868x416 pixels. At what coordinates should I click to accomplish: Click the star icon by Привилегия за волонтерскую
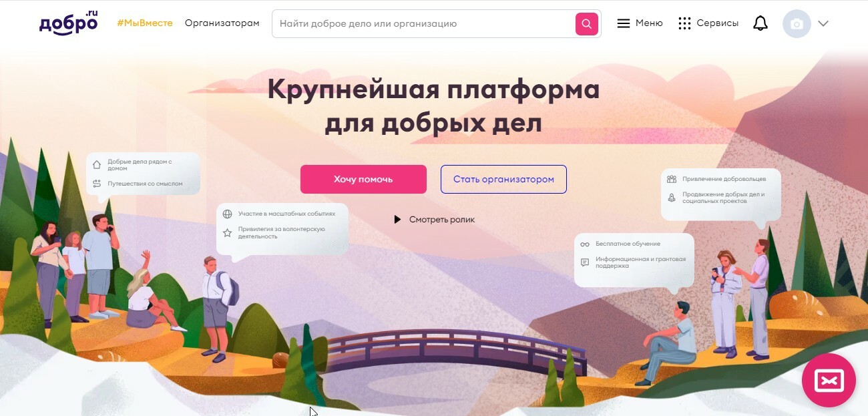228,232
